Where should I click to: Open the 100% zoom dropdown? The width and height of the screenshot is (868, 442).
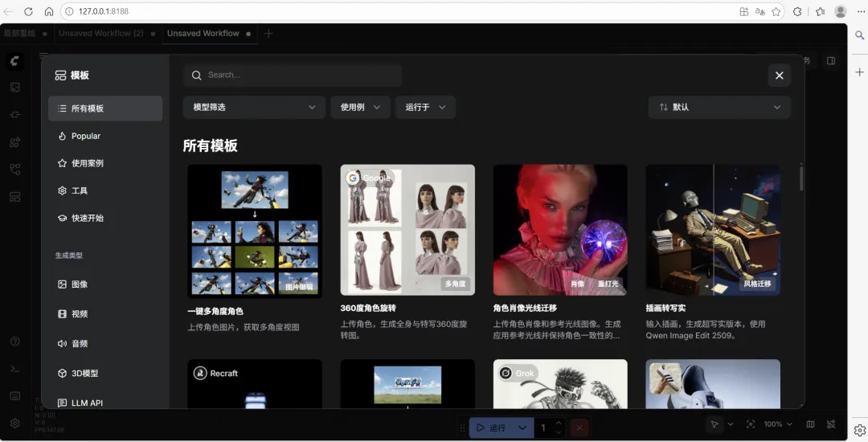[778, 424]
